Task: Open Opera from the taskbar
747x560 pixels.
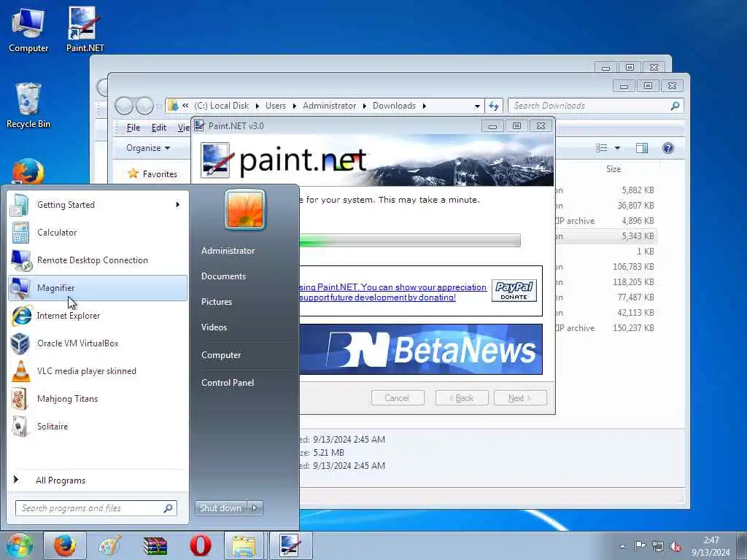Action: (x=200, y=545)
